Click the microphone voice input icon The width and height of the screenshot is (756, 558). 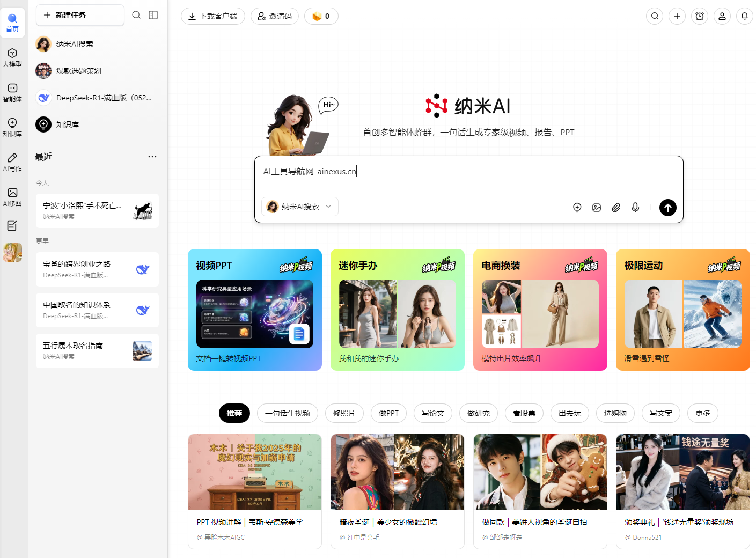coord(635,208)
